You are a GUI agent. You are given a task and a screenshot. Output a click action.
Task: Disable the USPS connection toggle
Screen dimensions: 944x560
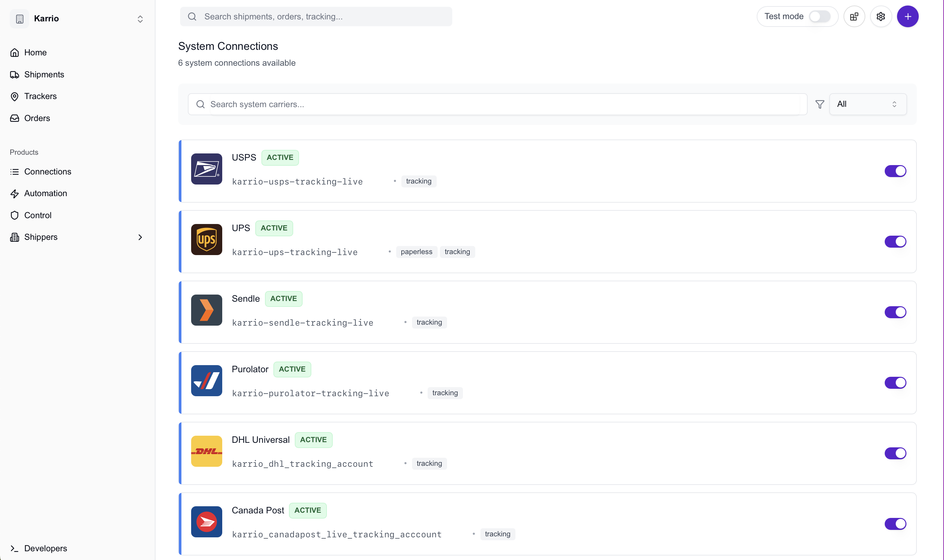pyautogui.click(x=895, y=171)
